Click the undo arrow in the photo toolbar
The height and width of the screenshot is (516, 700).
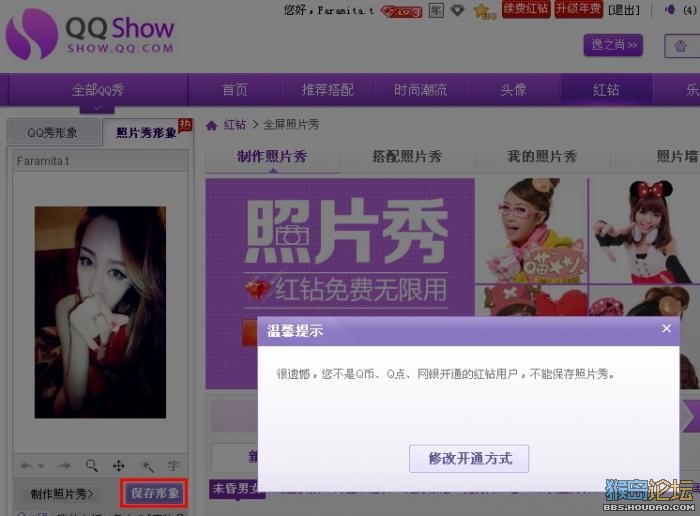tap(26, 466)
